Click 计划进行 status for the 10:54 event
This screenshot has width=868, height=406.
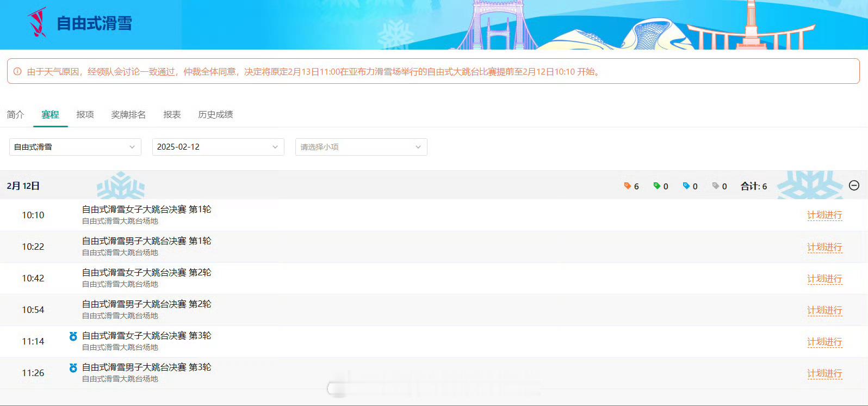coord(824,310)
